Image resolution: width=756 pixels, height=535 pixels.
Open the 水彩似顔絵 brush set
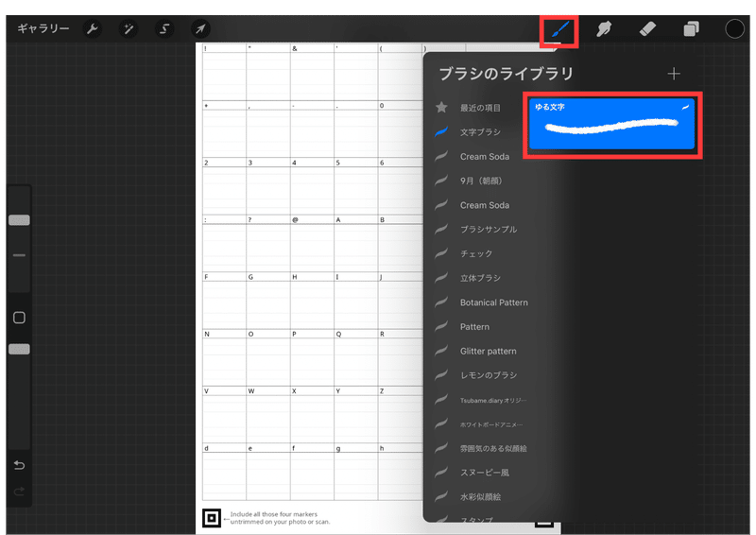click(x=480, y=497)
